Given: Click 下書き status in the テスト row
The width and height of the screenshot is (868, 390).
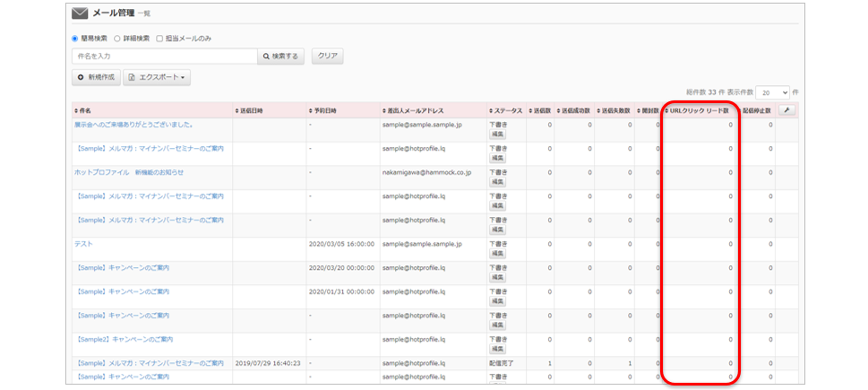Looking at the screenshot, I should [x=498, y=244].
